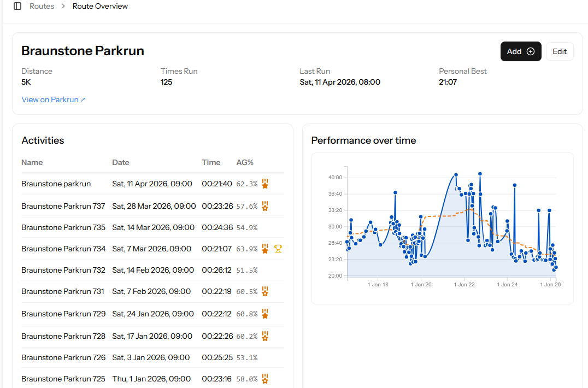The height and width of the screenshot is (388, 588).
Task: Click the medal icon on Parkrun 725 row
Action: (x=265, y=379)
